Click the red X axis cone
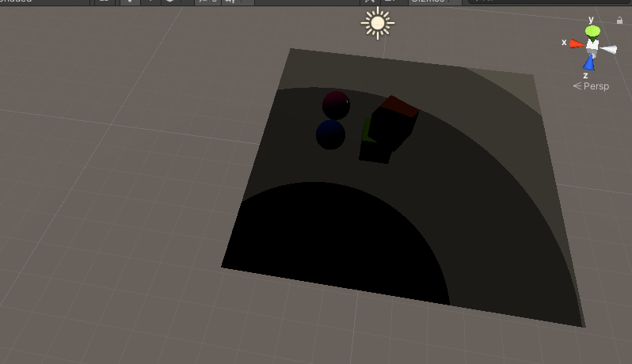This screenshot has width=632, height=364. point(576,44)
